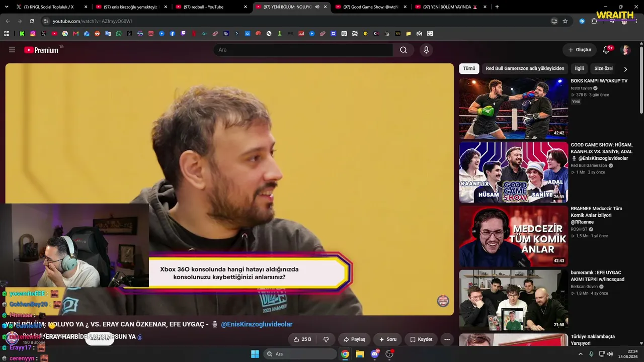Open the EFE UYGAC AKIMI TEPKI thumbnail

pyautogui.click(x=513, y=301)
